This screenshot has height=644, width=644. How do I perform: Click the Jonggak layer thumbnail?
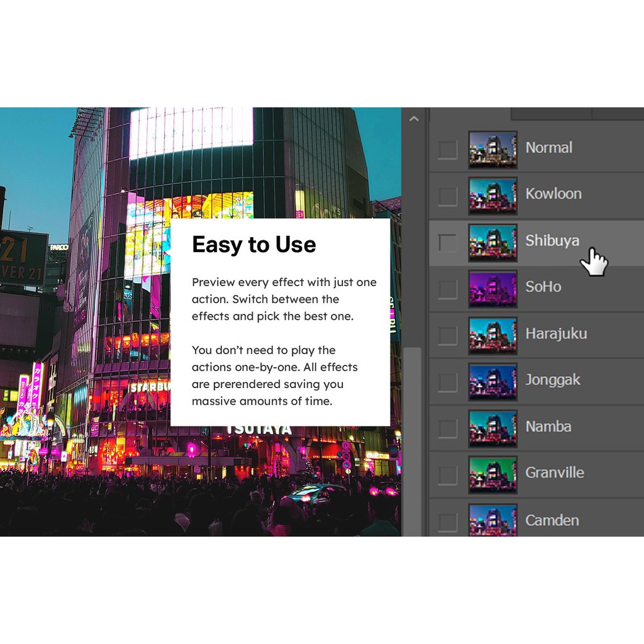[492, 382]
